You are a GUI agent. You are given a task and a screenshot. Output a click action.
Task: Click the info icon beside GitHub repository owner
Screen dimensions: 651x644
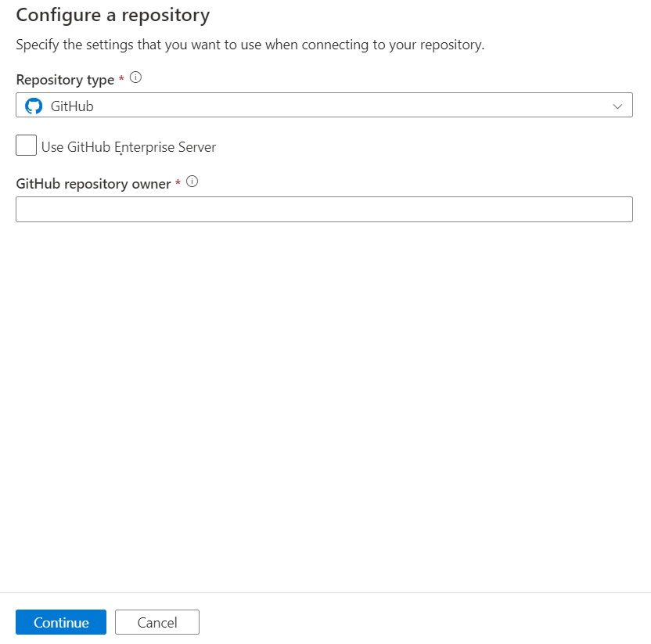point(192,181)
